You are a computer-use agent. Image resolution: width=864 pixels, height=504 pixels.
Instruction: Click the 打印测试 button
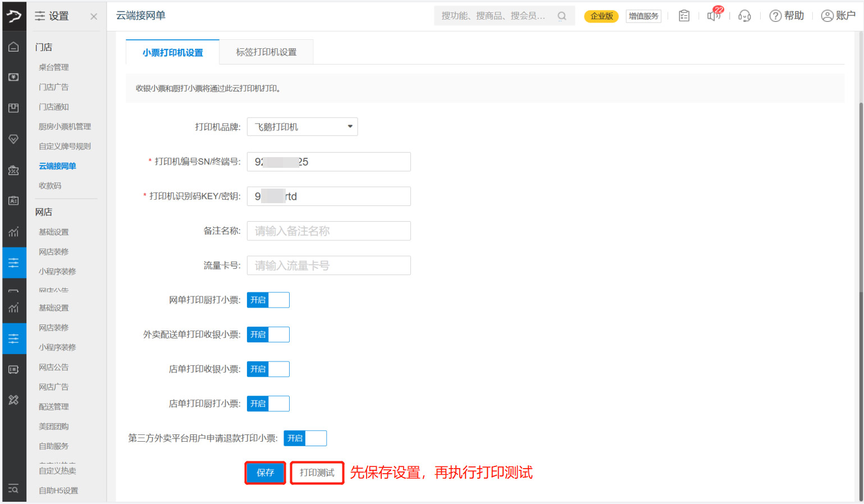[317, 473]
